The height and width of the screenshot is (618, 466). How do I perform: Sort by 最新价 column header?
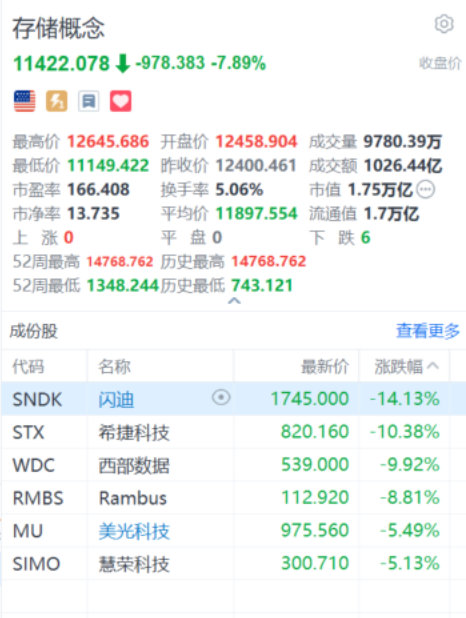(325, 367)
